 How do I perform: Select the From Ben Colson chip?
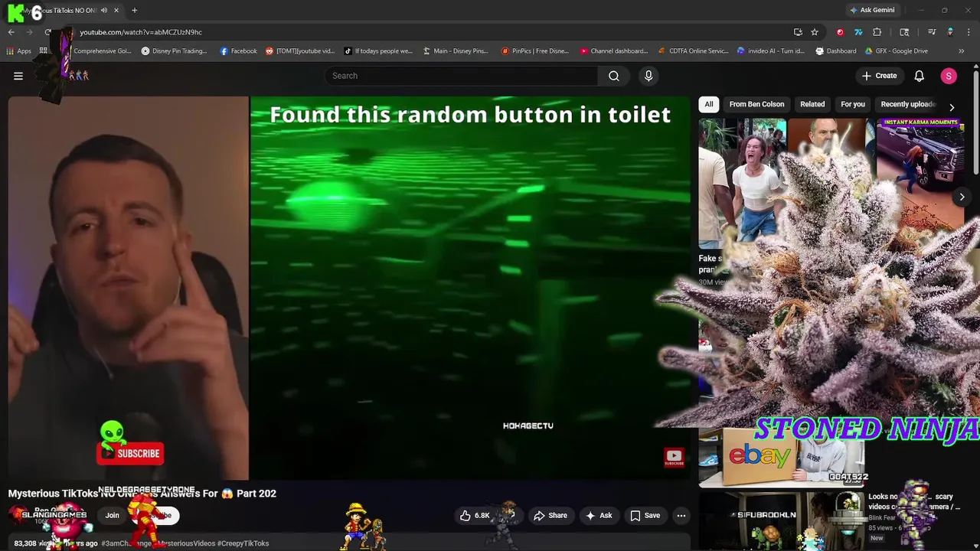point(756,104)
